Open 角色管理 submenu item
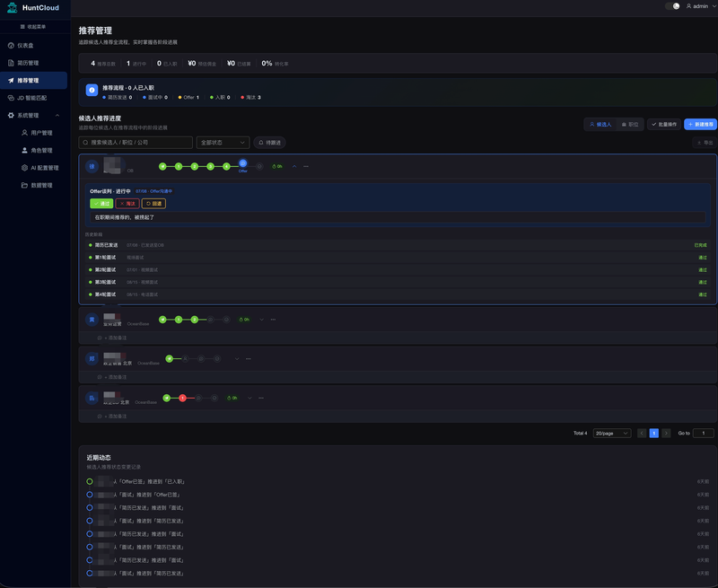Image resolution: width=718 pixels, height=588 pixels. pos(37,150)
